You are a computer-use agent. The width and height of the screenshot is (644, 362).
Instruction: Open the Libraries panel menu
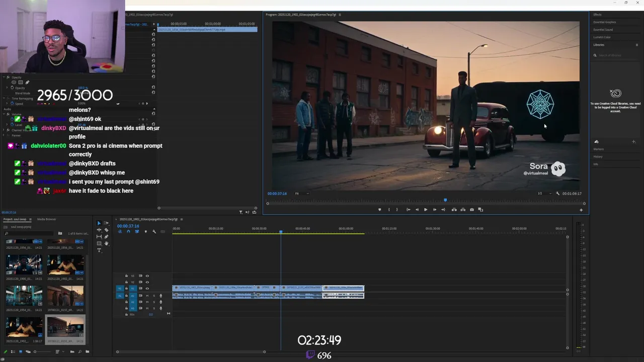[637, 45]
